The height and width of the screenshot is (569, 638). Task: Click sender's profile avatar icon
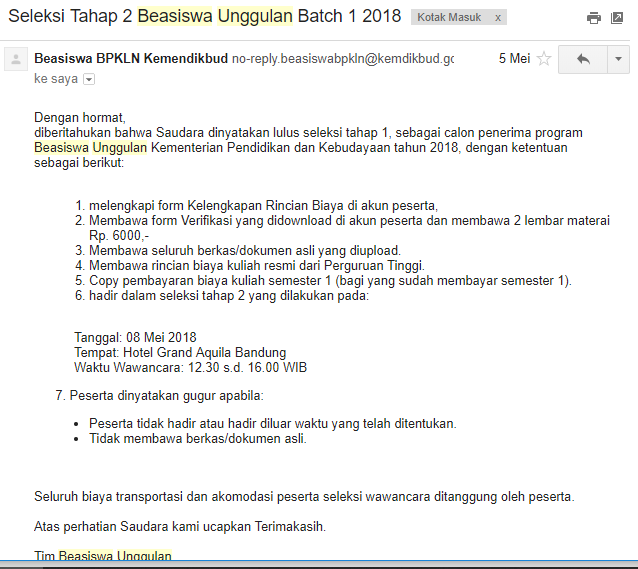[x=16, y=59]
